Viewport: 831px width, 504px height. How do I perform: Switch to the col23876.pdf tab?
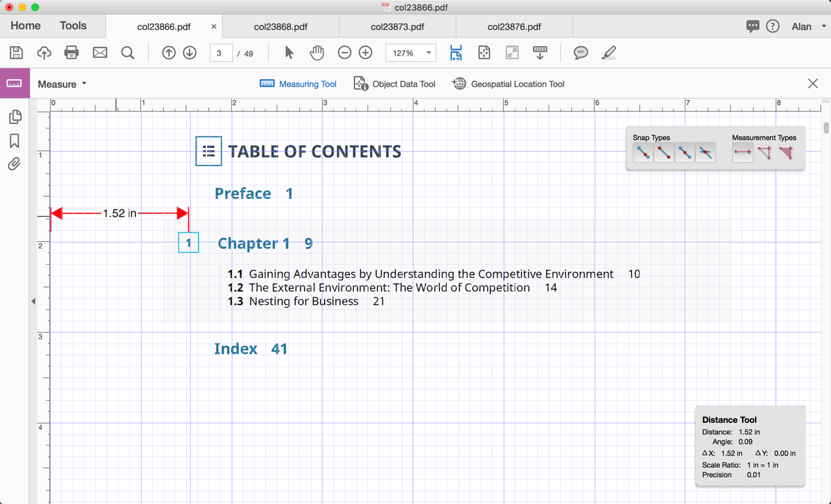coord(514,27)
